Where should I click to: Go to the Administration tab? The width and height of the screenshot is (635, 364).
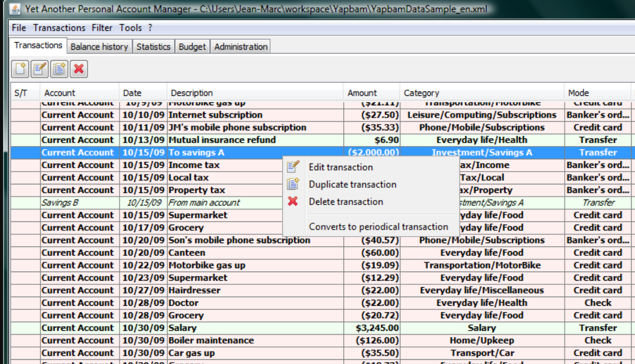(241, 46)
